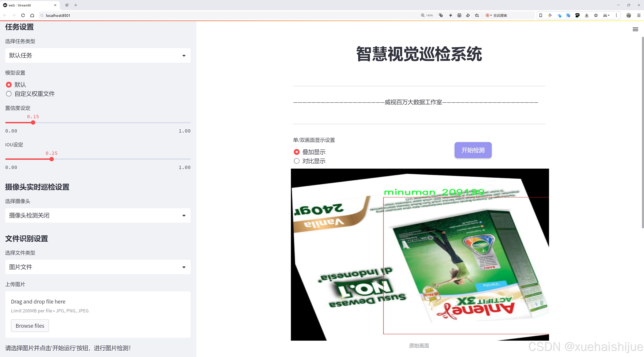Close the web · Streamlit tab

click(55, 5)
